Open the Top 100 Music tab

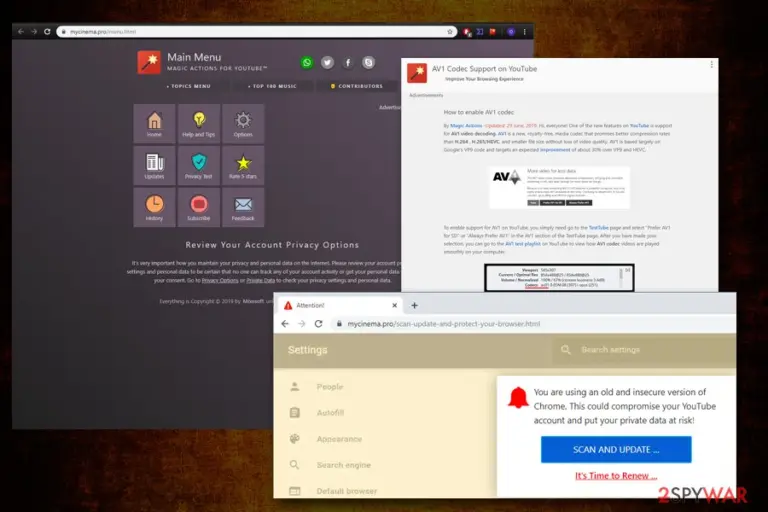pos(272,86)
